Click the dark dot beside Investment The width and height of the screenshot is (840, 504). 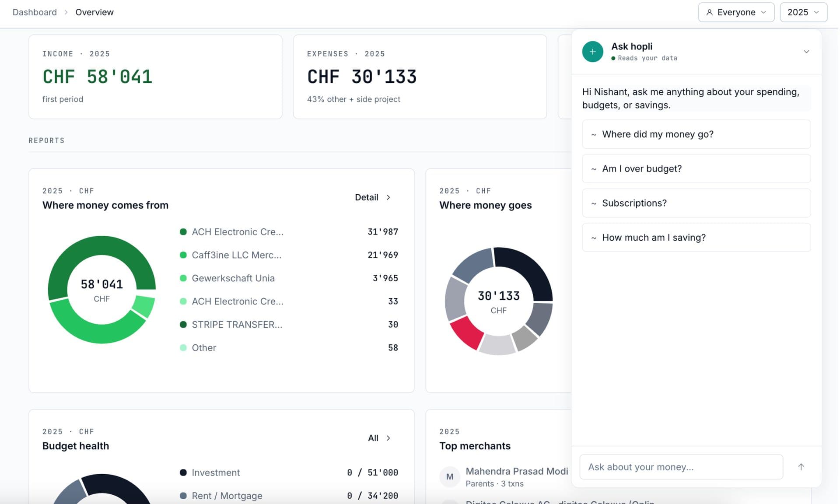click(x=183, y=472)
